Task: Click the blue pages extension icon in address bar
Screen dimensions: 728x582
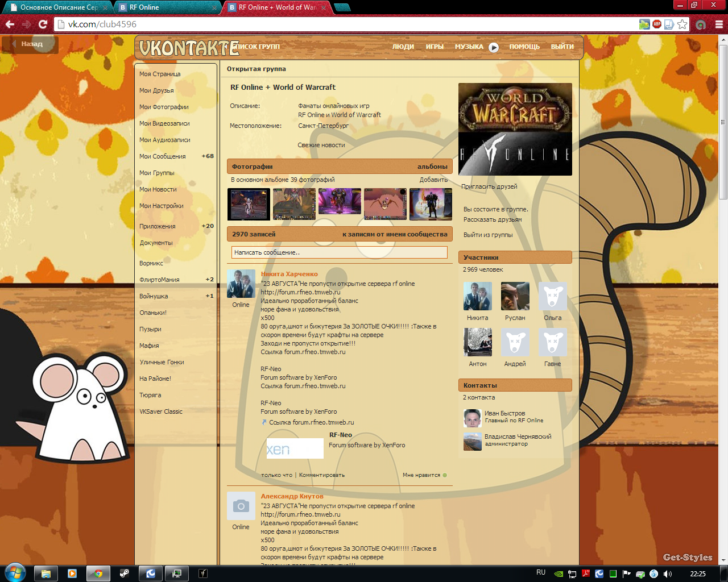Action: pyautogui.click(x=669, y=24)
